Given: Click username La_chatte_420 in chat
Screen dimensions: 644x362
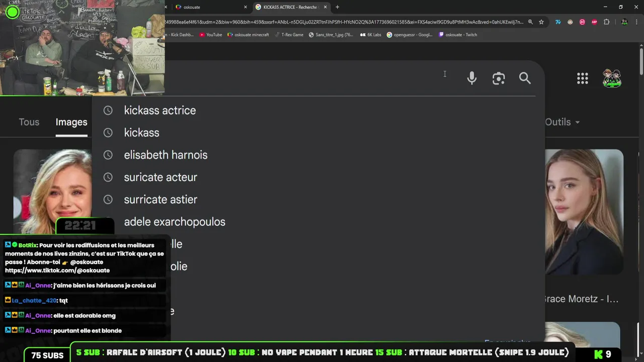Looking at the screenshot, I should tap(34, 301).
